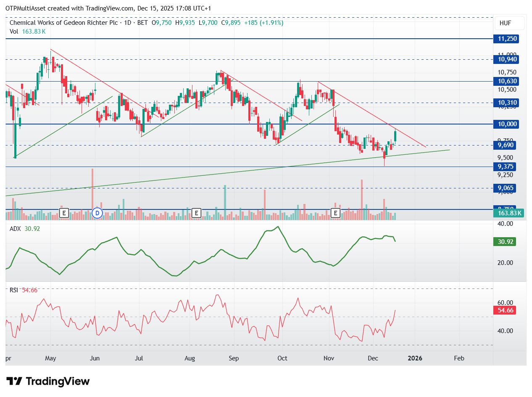Click the 10,310 price level label
The height and width of the screenshot is (397, 532).
(507, 103)
